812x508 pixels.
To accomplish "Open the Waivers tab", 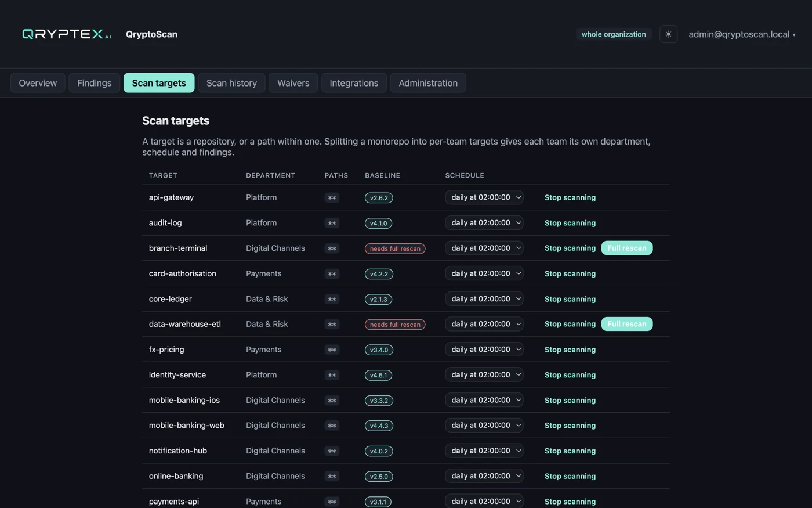I will [x=293, y=83].
